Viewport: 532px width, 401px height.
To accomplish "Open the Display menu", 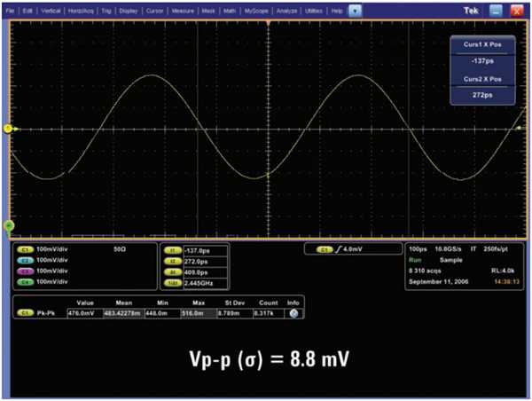I will [x=129, y=11].
